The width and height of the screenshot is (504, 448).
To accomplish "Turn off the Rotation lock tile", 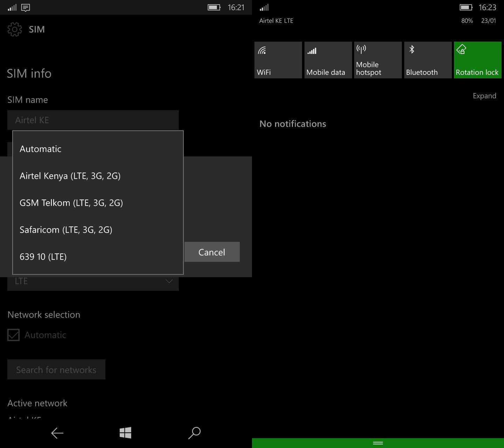I will tap(477, 60).
